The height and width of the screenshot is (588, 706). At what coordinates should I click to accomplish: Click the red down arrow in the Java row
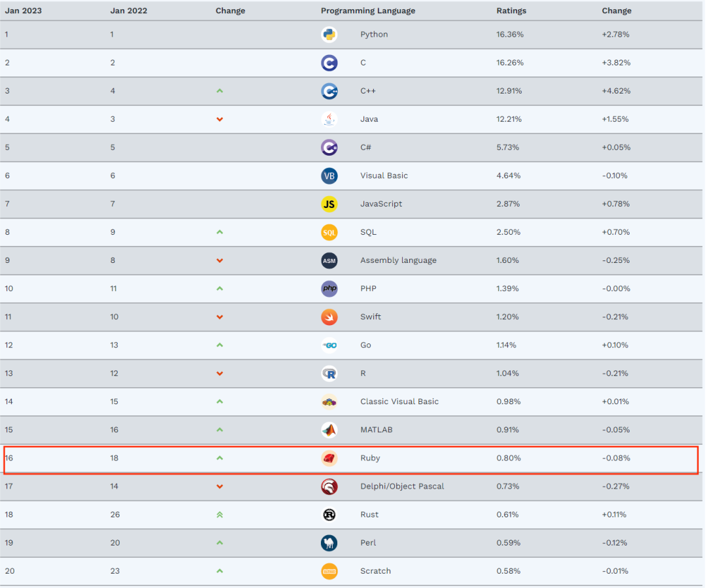pyautogui.click(x=220, y=119)
